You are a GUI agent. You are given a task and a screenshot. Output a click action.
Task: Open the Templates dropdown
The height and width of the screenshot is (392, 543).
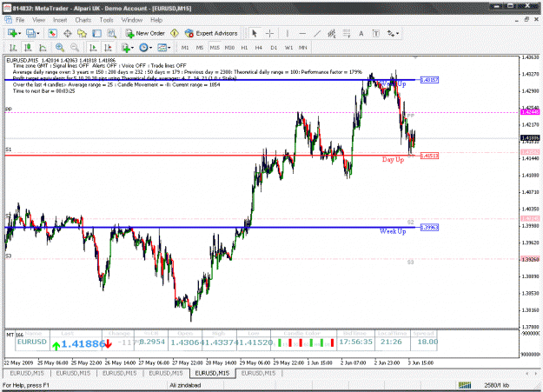click(164, 48)
